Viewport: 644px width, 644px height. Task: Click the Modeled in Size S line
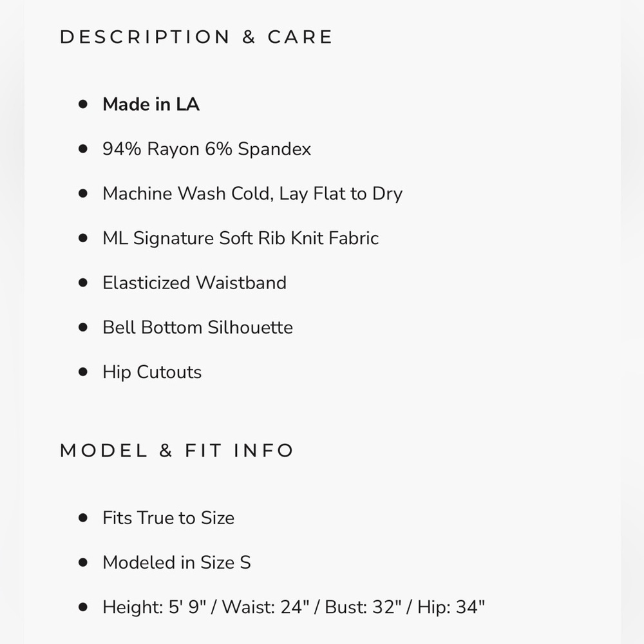click(177, 563)
